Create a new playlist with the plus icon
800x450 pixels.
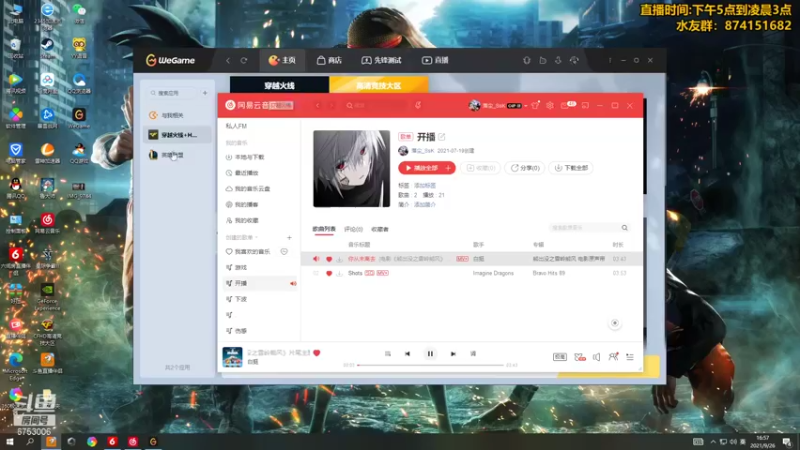tap(289, 238)
